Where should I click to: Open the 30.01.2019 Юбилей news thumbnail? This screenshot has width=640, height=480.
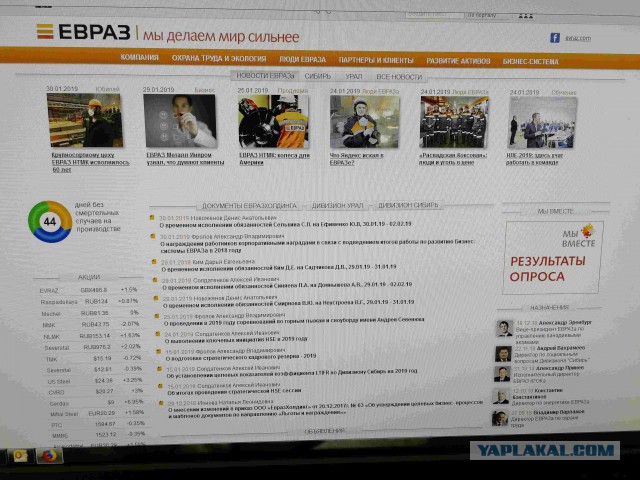point(85,120)
